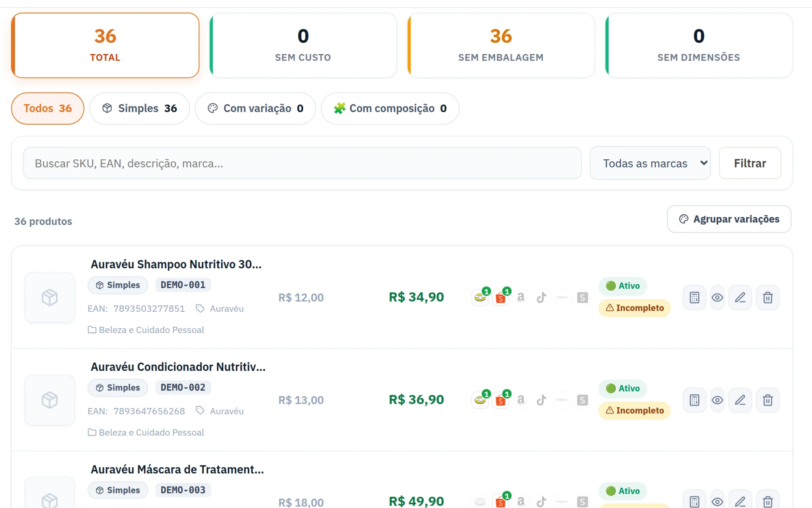Click Amazon icon on Condicionador row
Screen dimensions: 812x508
point(521,400)
